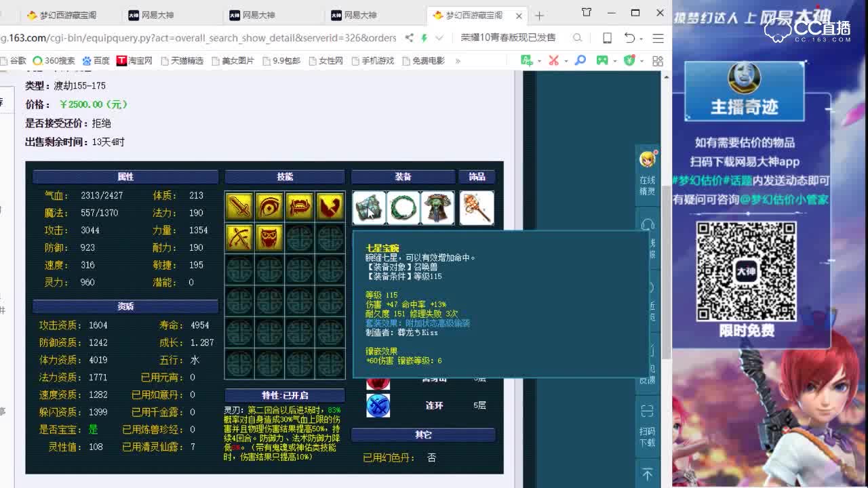Open the 9.9包邮 bookmark
Image resolution: width=868 pixels, height=488 pixels.
281,60
